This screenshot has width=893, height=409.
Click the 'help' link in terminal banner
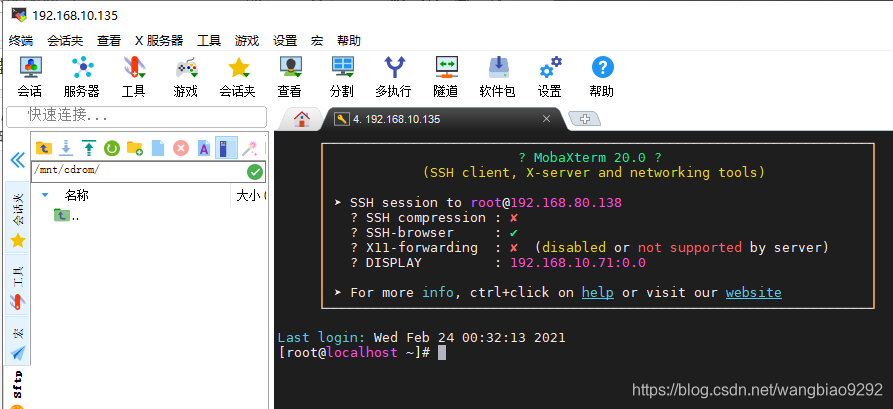tap(597, 292)
